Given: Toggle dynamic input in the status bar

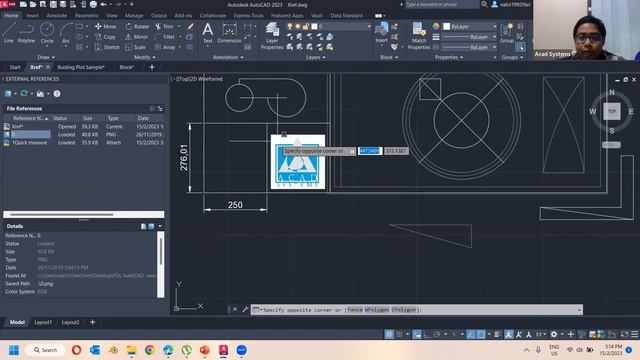Looking at the screenshot, I should [417, 334].
